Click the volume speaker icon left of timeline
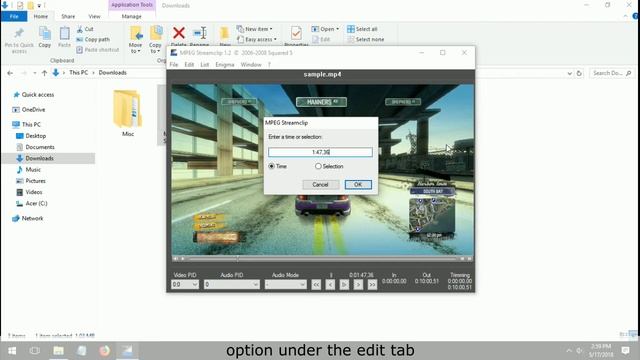Screen dimensions: 640x360 (176, 258)
